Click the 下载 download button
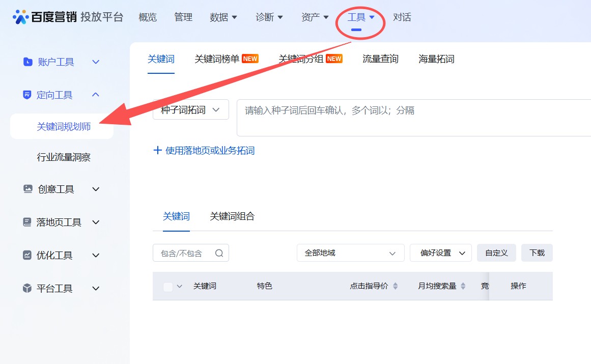This screenshot has height=364, width=591. pos(537,253)
